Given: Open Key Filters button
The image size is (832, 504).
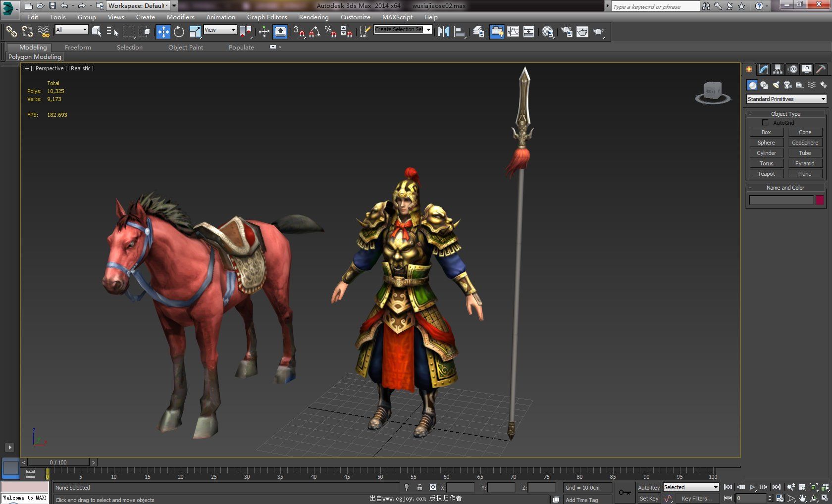Looking at the screenshot, I should pyautogui.click(x=697, y=499).
